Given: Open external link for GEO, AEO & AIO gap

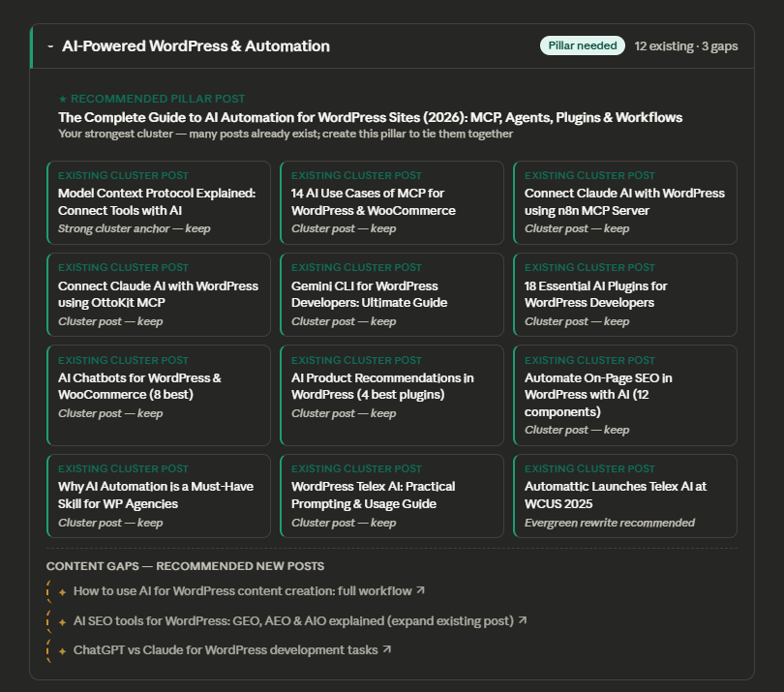Looking at the screenshot, I should coord(522,620).
